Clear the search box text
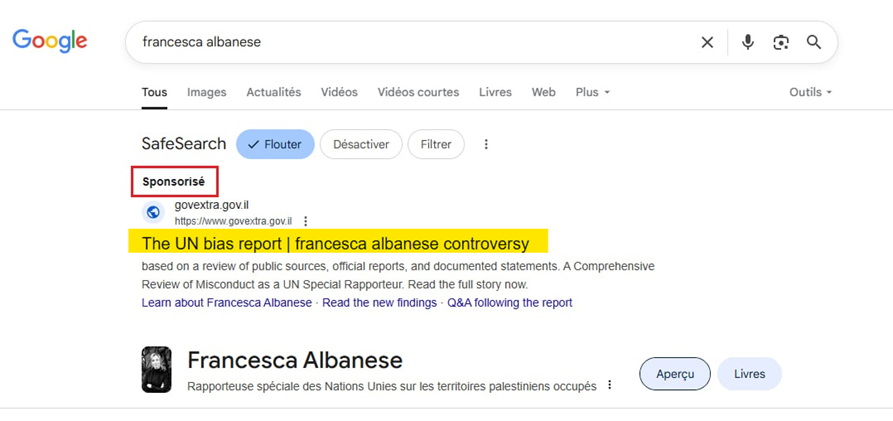This screenshot has width=893, height=421. pos(707,42)
